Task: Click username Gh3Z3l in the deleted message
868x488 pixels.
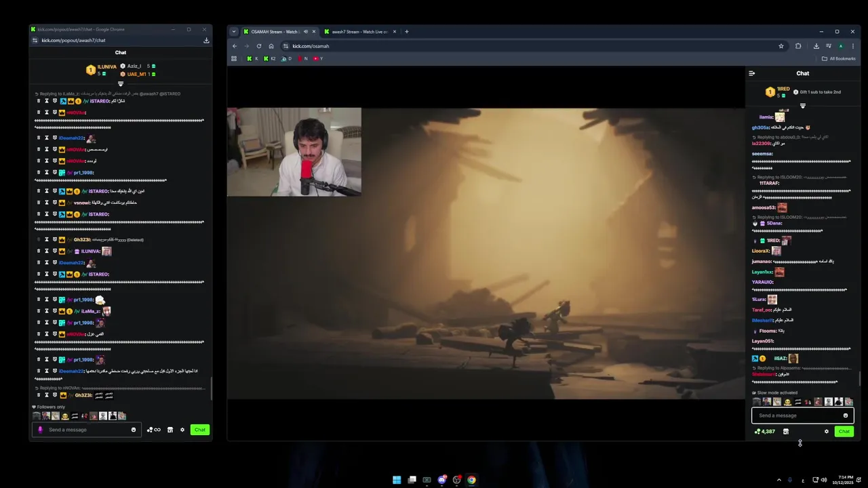Action: (x=82, y=240)
